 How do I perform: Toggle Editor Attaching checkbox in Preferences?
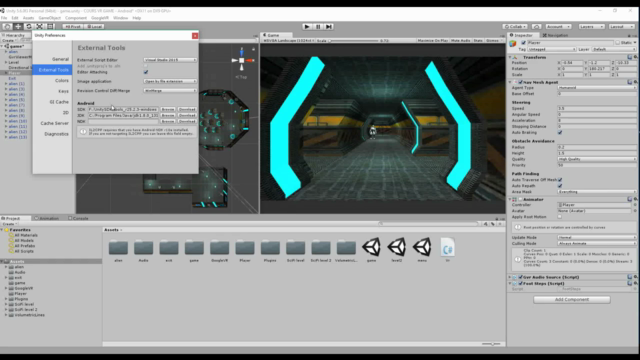[146, 72]
